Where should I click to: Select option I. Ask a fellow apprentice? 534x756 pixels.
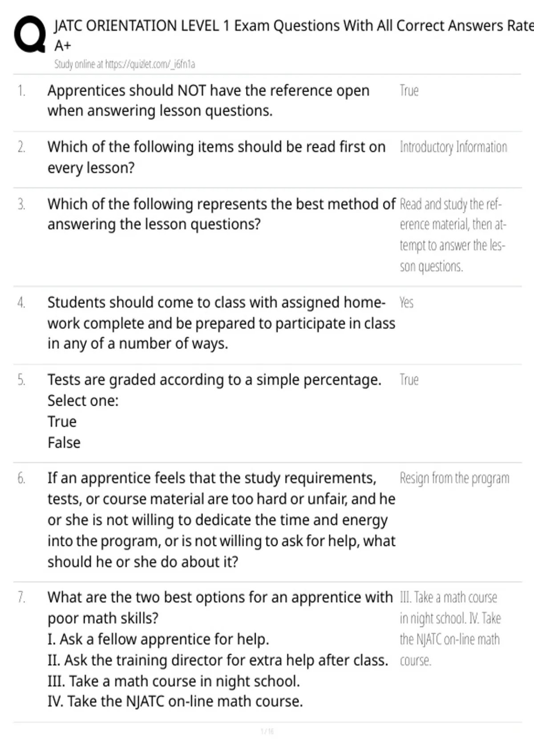coord(158,639)
